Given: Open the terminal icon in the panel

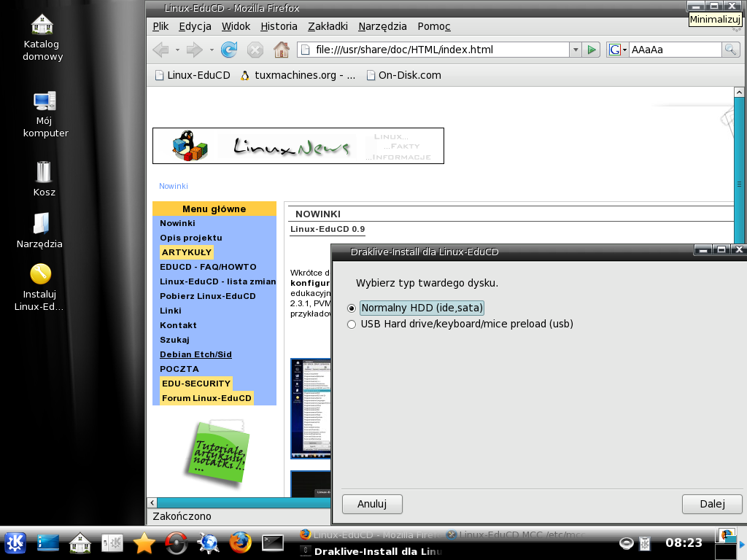Looking at the screenshot, I should click(x=273, y=542).
